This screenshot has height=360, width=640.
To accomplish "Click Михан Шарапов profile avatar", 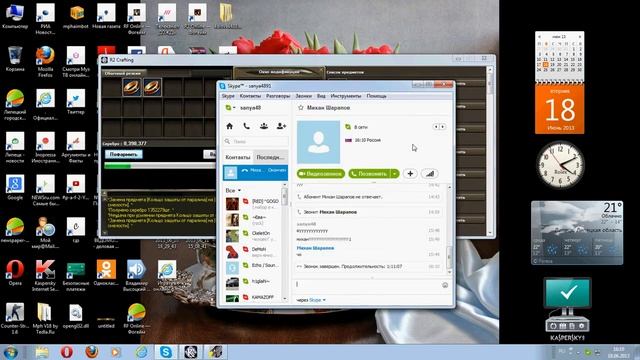I will click(x=318, y=142).
